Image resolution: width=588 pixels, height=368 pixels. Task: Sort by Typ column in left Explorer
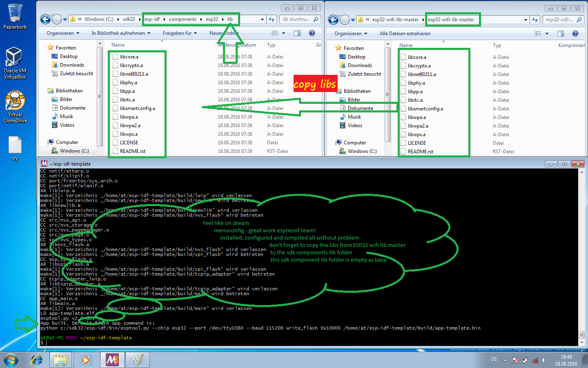271,45
